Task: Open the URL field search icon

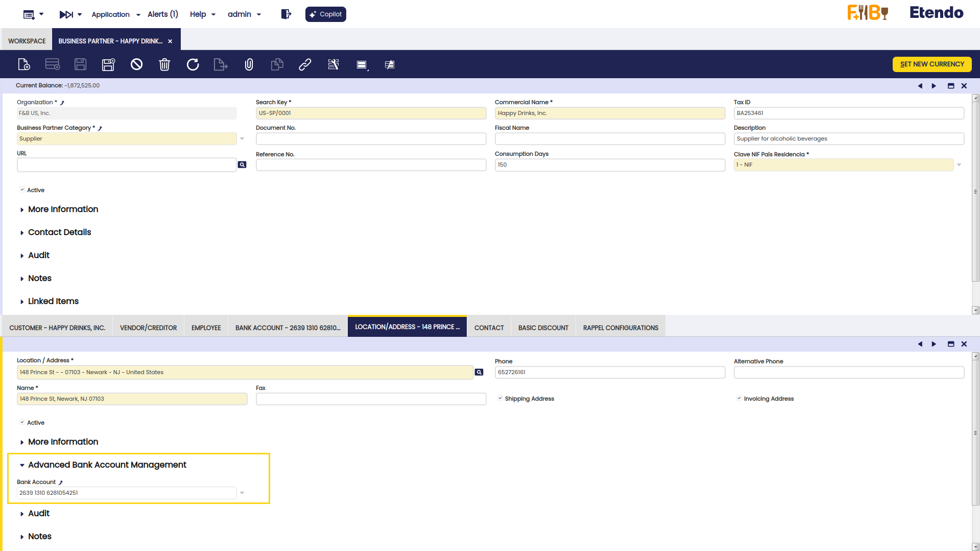Action: pos(242,165)
